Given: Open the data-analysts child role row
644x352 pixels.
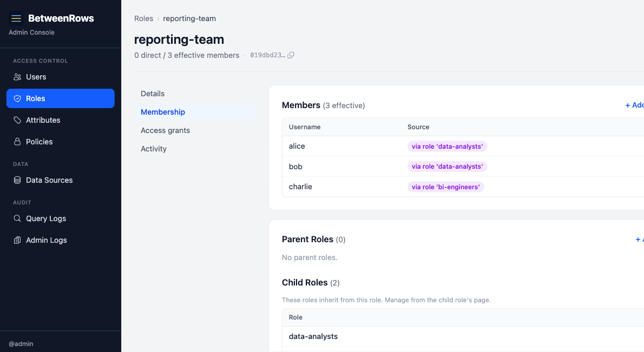Looking at the screenshot, I should [463, 336].
